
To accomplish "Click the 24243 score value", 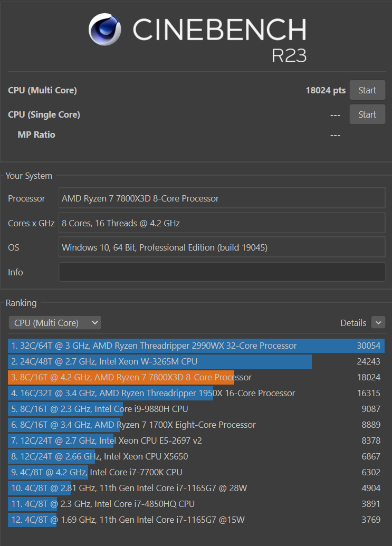I will point(369,361).
